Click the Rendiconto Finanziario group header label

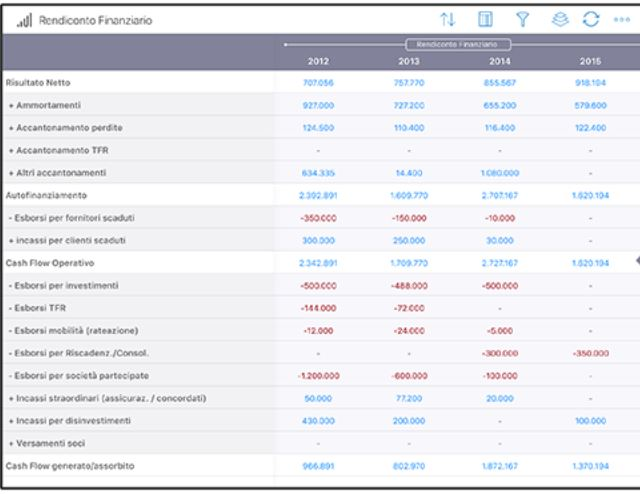[x=457, y=44]
